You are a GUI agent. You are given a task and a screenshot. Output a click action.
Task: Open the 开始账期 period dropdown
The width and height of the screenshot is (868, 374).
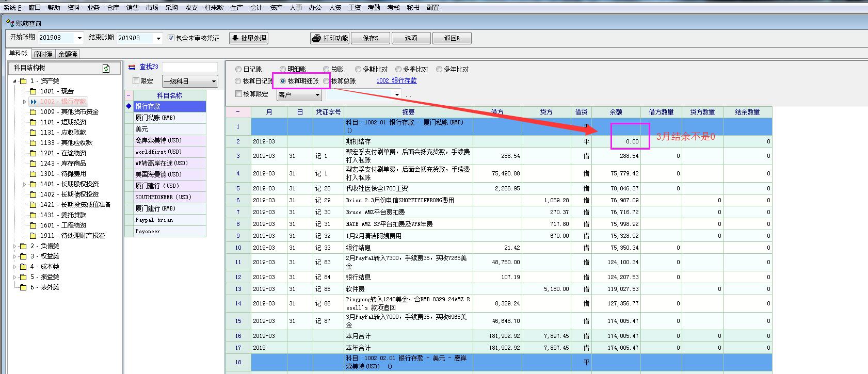pos(79,38)
